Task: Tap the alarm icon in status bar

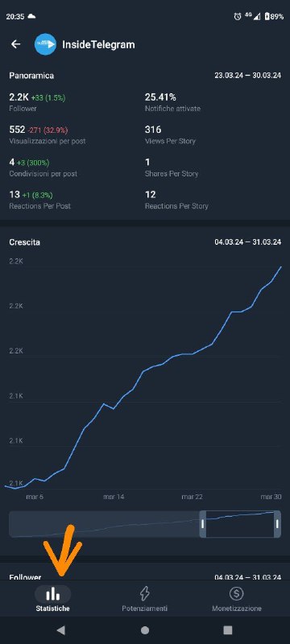Action: pyautogui.click(x=237, y=16)
